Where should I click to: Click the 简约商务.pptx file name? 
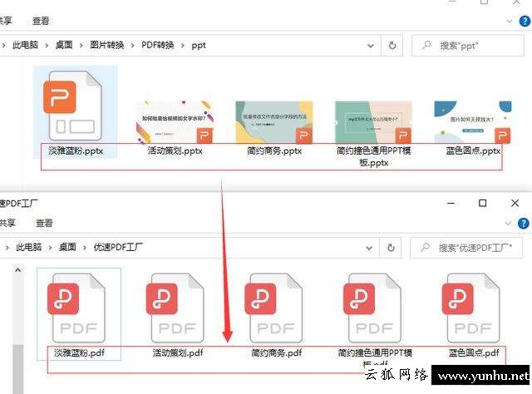coord(274,151)
